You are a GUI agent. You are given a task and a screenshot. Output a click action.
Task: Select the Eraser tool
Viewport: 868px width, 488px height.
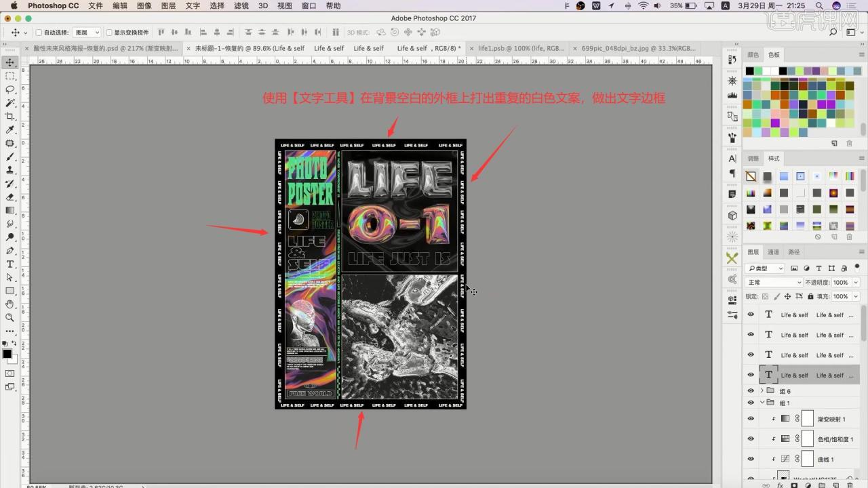coord(10,197)
